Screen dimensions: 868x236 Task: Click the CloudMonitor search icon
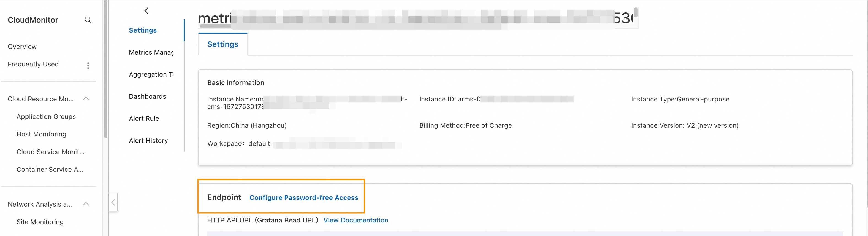pos(88,20)
